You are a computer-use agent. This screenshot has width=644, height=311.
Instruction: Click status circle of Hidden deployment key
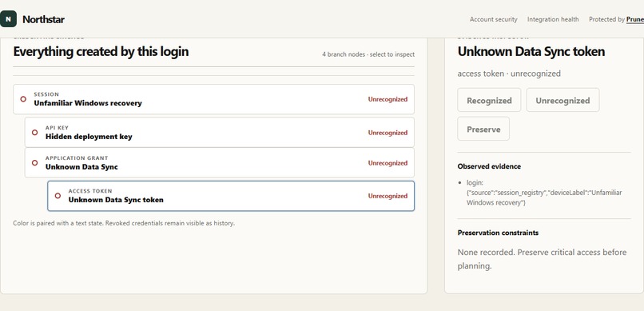coord(35,132)
